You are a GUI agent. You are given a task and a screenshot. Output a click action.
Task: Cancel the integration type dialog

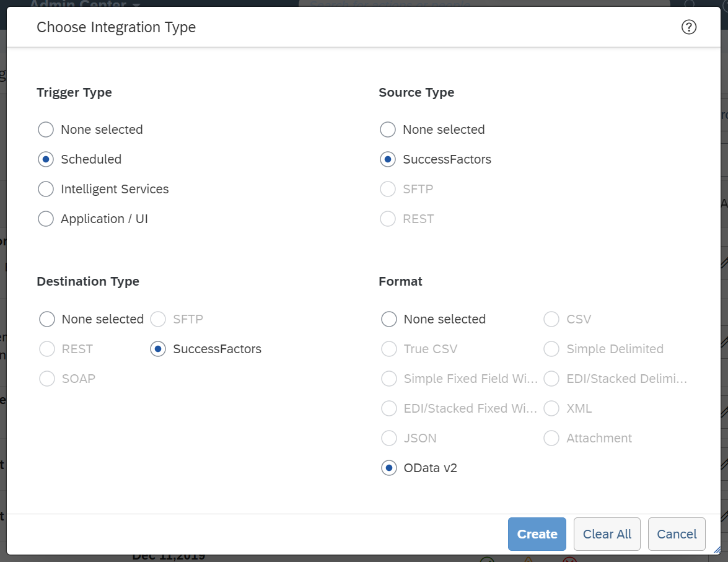(x=677, y=534)
